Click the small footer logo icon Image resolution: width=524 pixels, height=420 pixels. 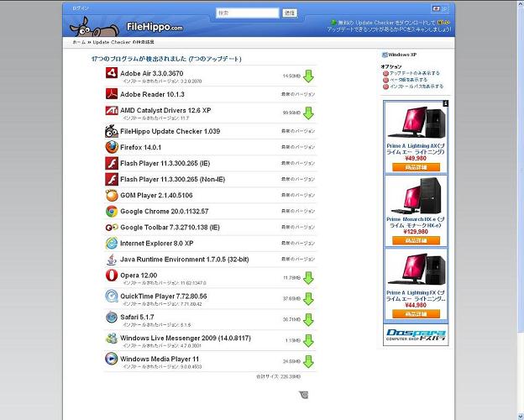coord(304,395)
